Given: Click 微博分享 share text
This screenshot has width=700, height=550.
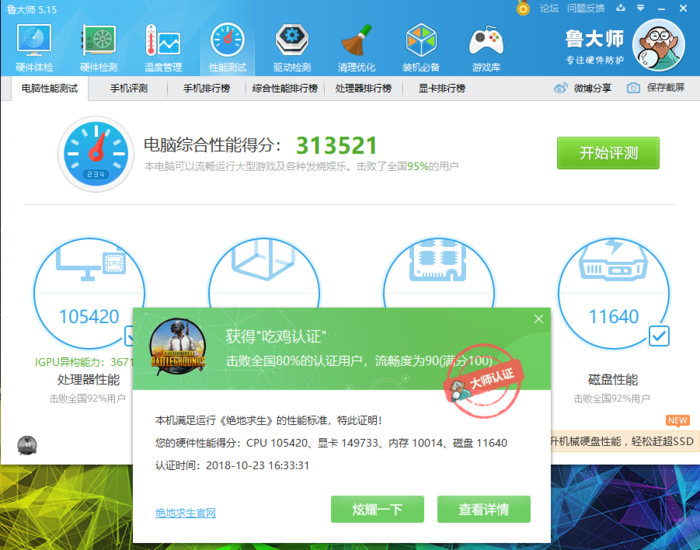Looking at the screenshot, I should point(592,88).
